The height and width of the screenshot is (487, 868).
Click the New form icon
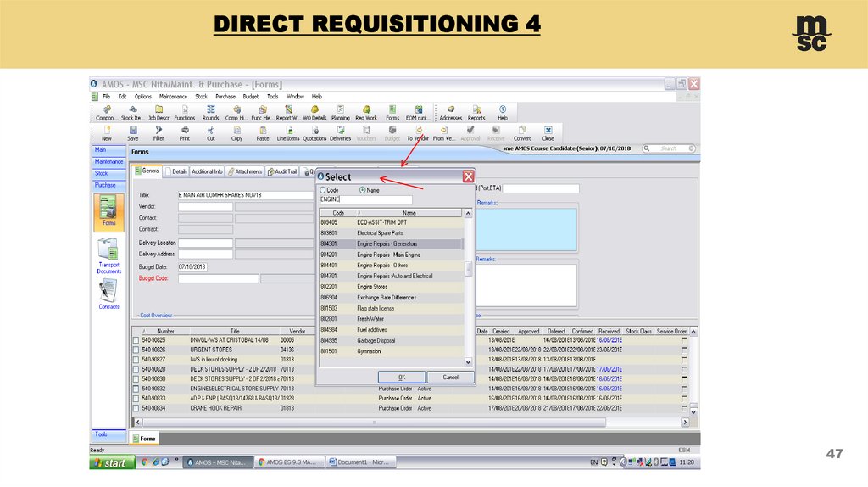tap(106, 133)
